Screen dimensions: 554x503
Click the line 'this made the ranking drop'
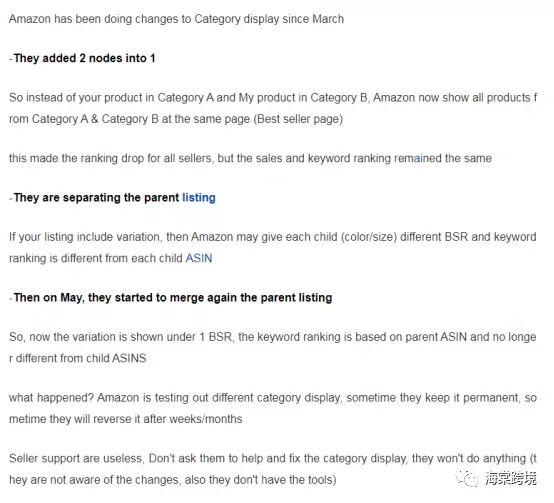coord(250,158)
